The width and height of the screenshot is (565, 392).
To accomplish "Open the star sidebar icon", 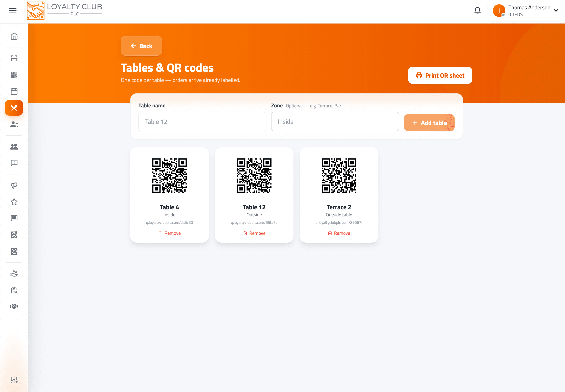I will click(14, 202).
